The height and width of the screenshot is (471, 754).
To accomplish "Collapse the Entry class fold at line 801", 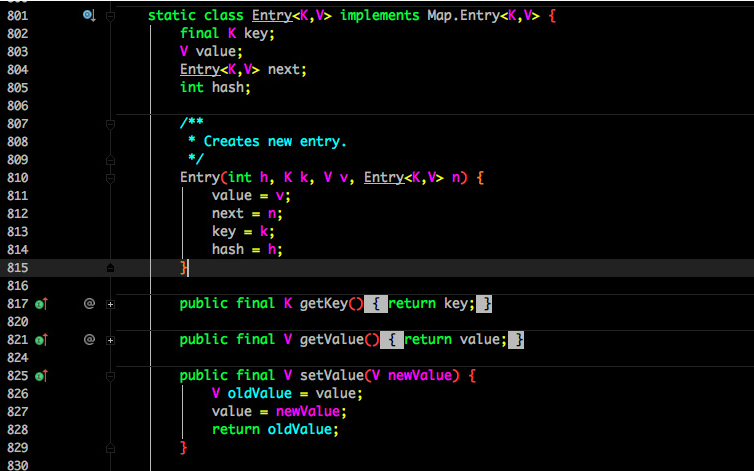I will 110,16.
